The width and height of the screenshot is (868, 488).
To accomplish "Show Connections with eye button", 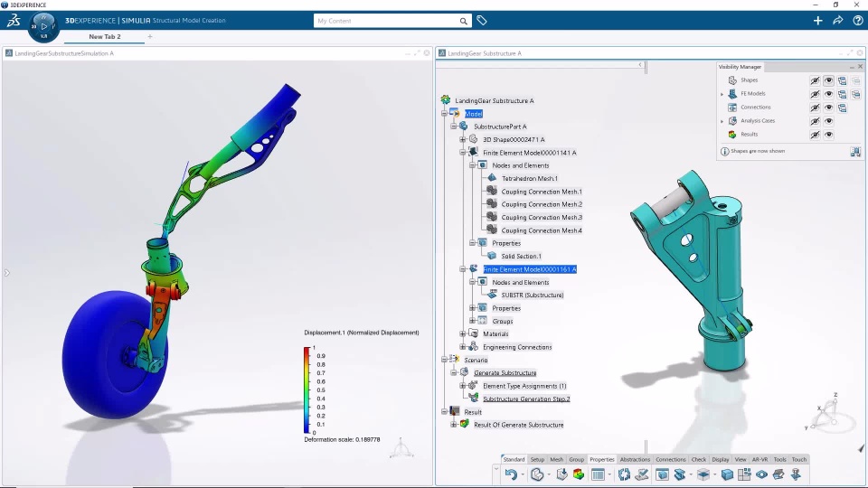I will (829, 108).
